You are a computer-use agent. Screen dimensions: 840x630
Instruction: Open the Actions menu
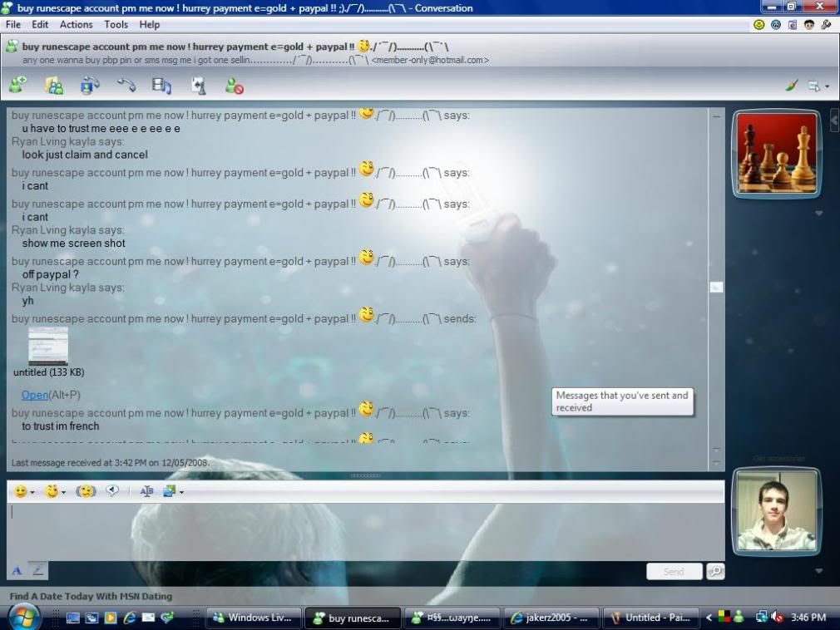tap(76, 25)
